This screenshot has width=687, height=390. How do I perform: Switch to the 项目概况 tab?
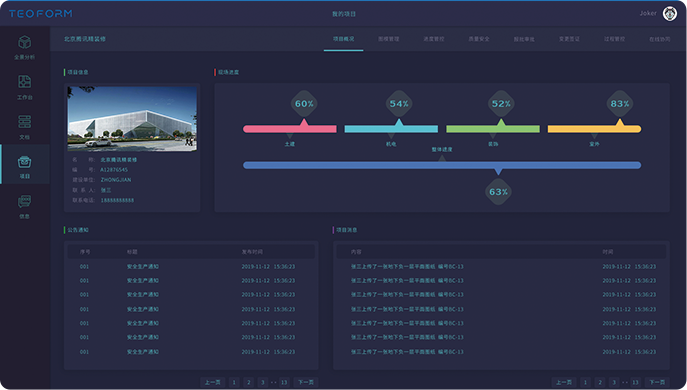344,39
